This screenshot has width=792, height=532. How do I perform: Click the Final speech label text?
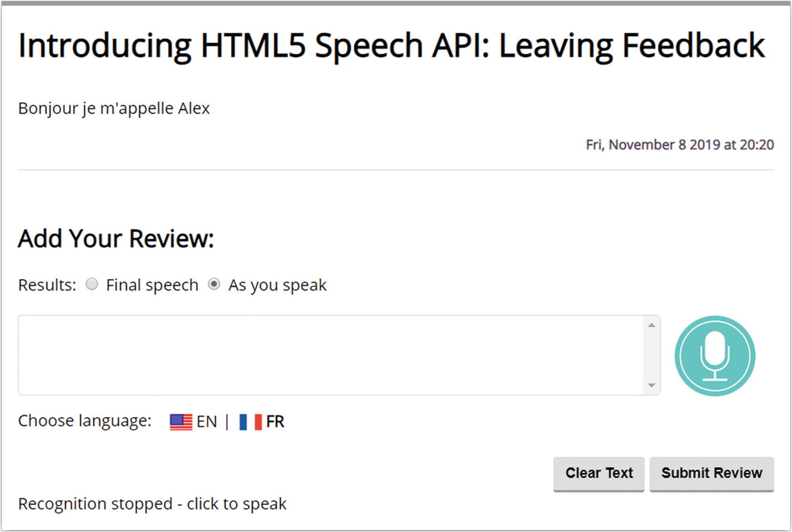[152, 285]
